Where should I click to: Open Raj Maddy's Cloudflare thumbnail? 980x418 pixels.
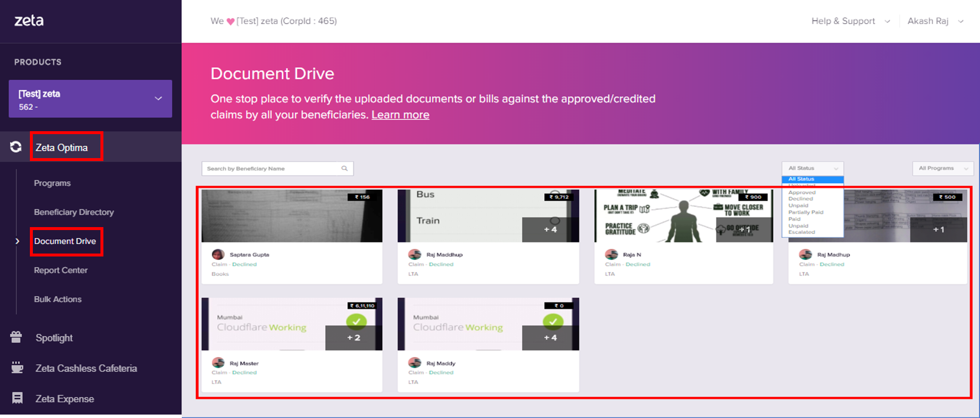(x=488, y=324)
